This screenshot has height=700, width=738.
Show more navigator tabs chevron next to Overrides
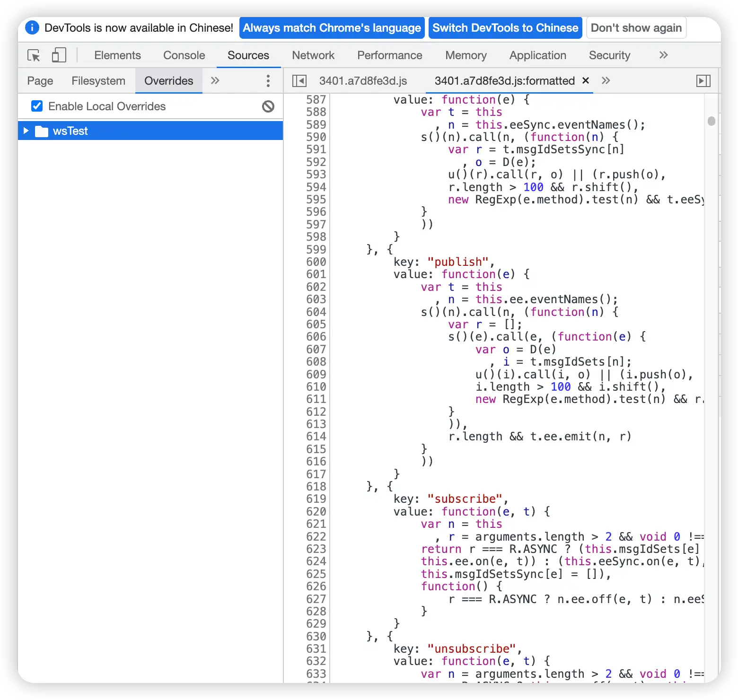[x=215, y=80]
